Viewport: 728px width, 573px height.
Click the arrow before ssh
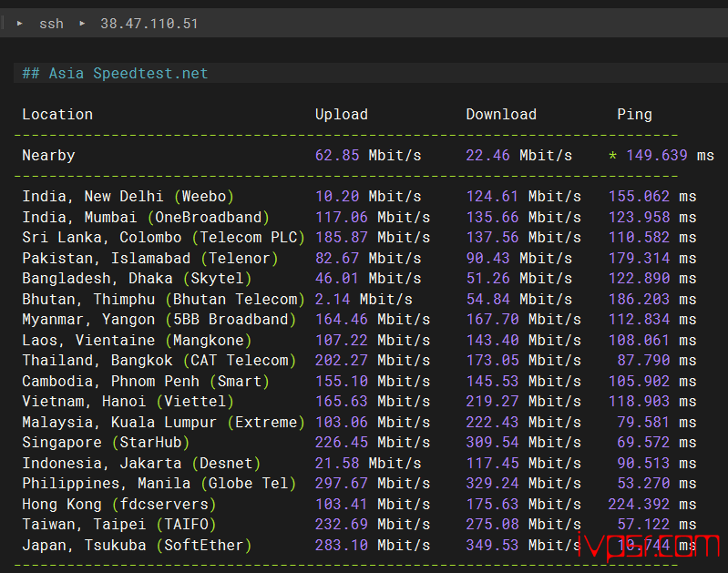point(19,23)
